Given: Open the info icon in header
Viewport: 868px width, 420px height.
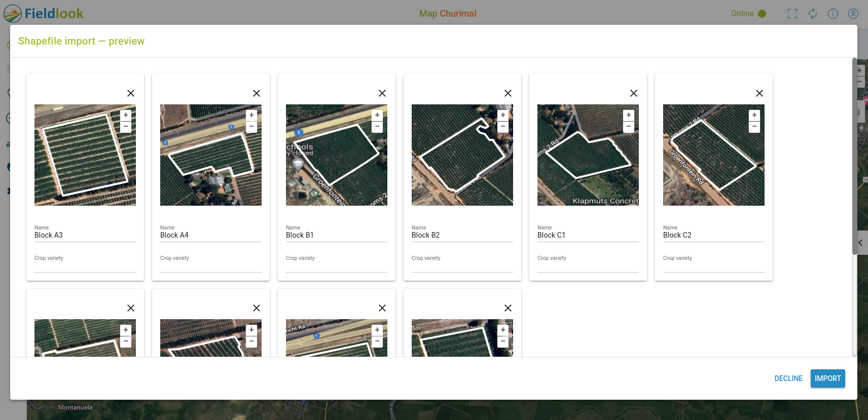Looking at the screenshot, I should coord(833,14).
